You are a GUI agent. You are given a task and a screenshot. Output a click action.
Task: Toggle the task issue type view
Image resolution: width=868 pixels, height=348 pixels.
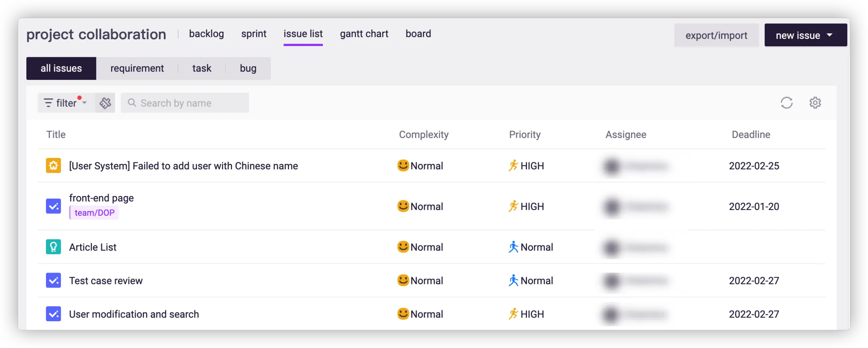click(202, 68)
